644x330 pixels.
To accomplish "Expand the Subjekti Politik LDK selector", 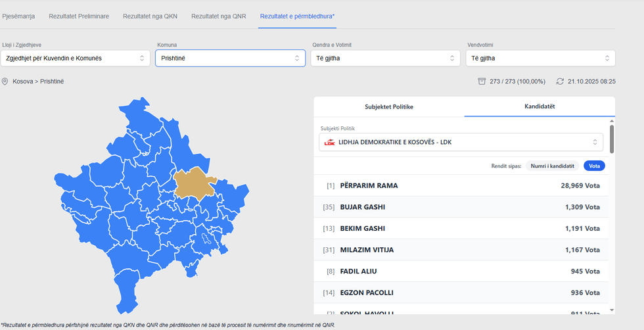I will (461, 142).
